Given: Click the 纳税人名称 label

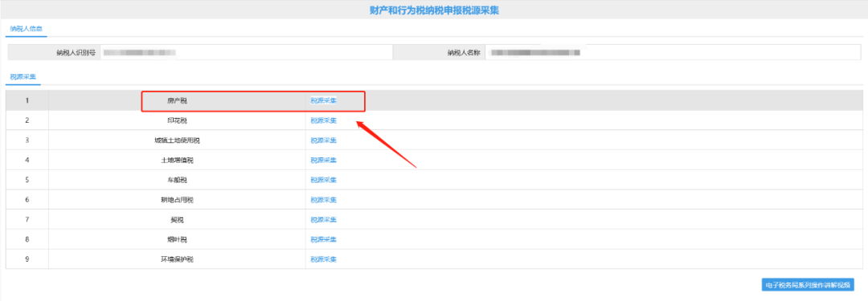Looking at the screenshot, I should click(464, 52).
